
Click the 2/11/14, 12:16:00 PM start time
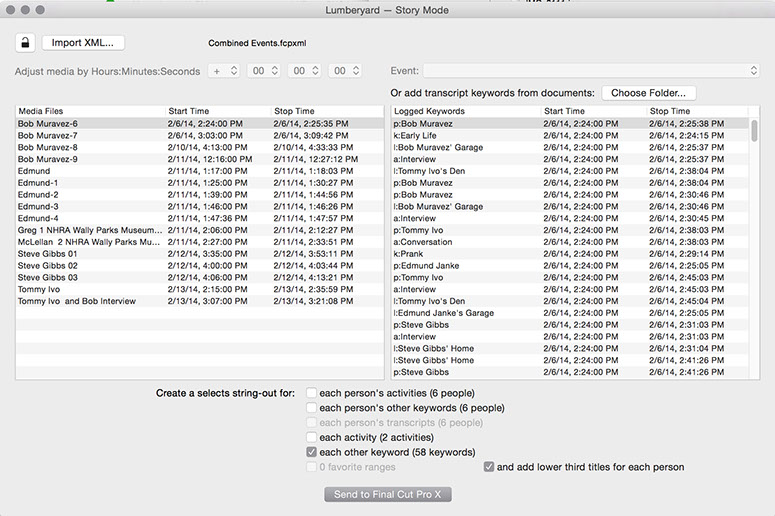point(210,159)
